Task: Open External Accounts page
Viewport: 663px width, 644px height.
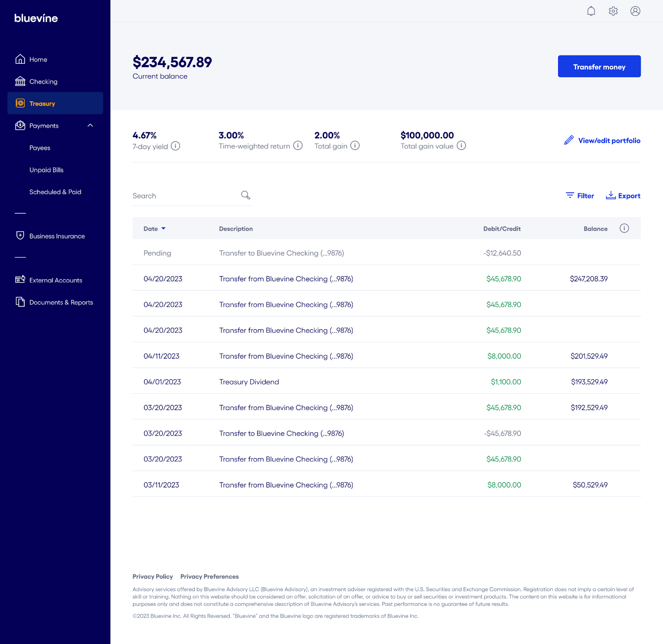Action: click(x=55, y=280)
